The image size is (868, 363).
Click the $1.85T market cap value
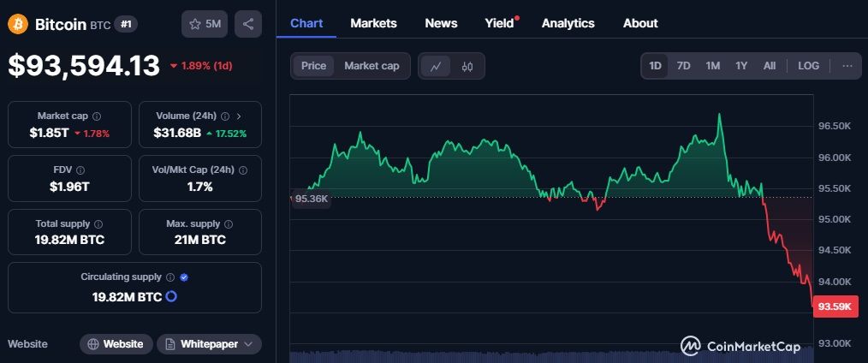[x=50, y=133]
